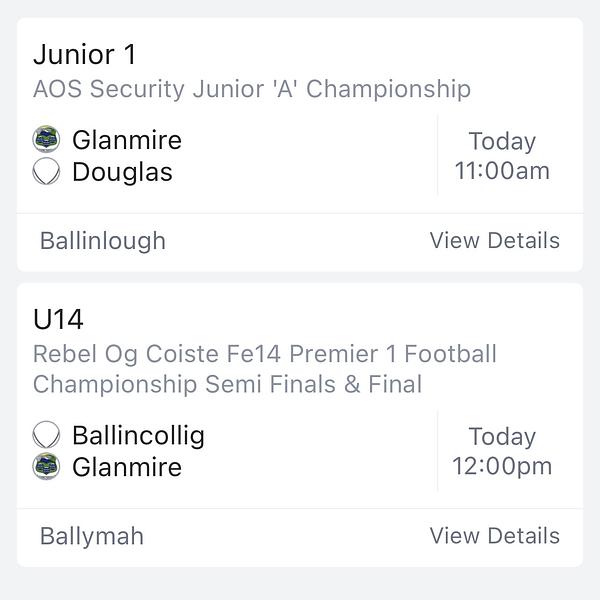This screenshot has height=600, width=600.
Task: Tap the Today 12:00pm match time
Action: tap(502, 451)
